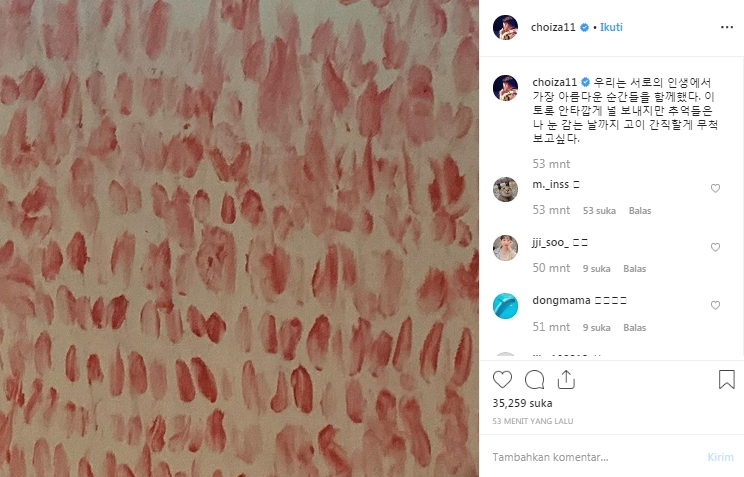The height and width of the screenshot is (477, 744).
Task: Open the comment bubble icon
Action: click(534, 380)
